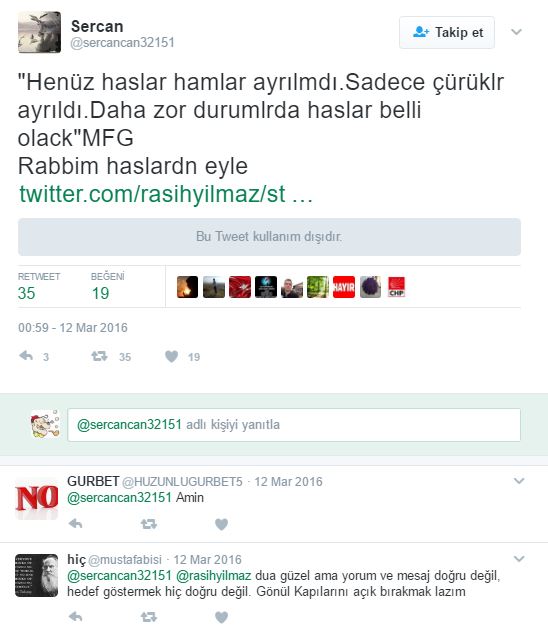Retweet the main tweet by Sercan
The height and width of the screenshot is (635, 548).
click(99, 356)
